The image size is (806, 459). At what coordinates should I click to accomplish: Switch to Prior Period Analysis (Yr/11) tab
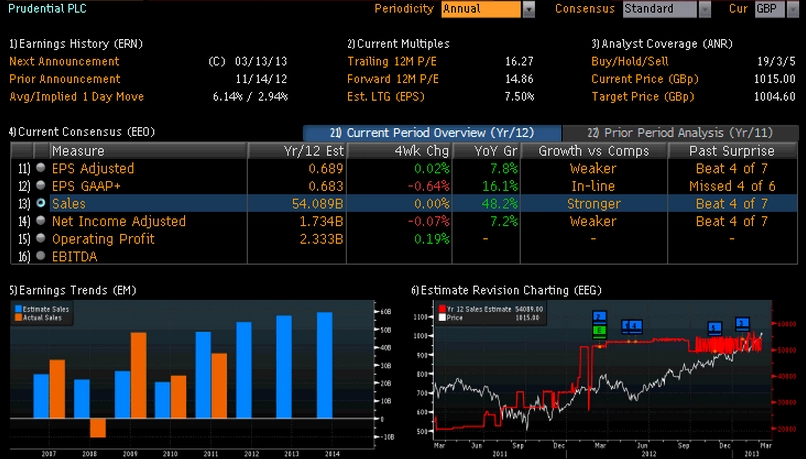point(681,133)
